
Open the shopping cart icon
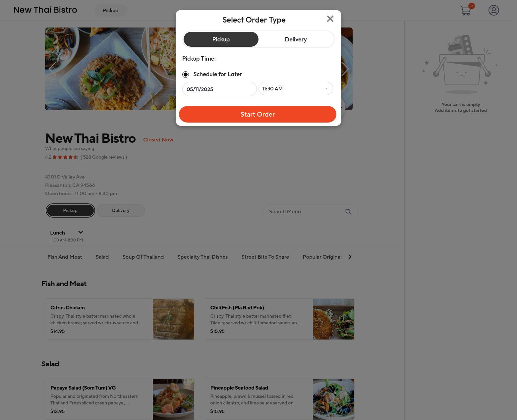point(466,10)
